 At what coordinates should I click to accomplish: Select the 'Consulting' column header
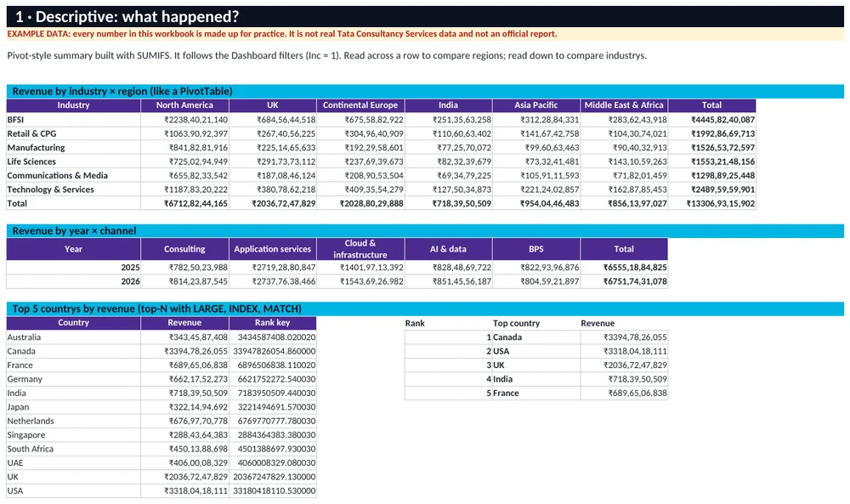click(184, 249)
